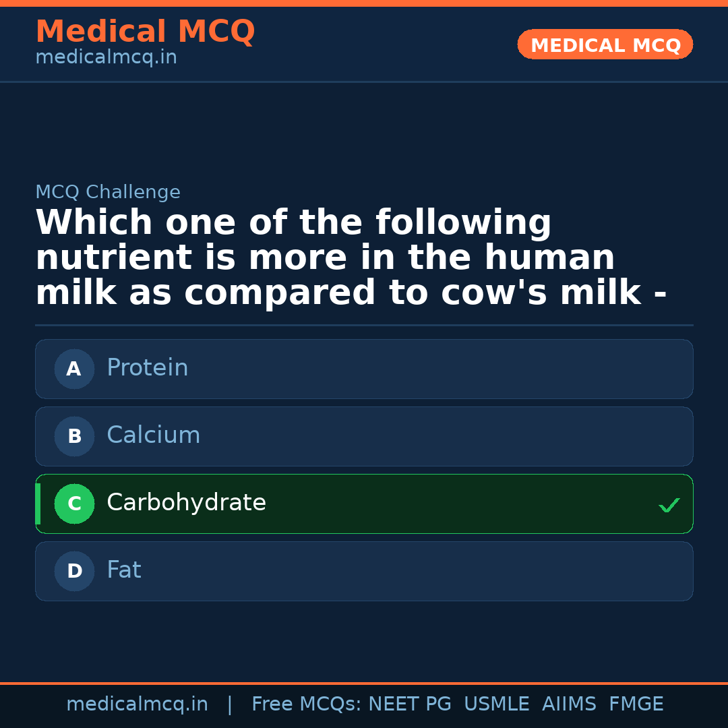This screenshot has width=728, height=728.
Task: Click the FMGE footer label
Action: coord(636,703)
